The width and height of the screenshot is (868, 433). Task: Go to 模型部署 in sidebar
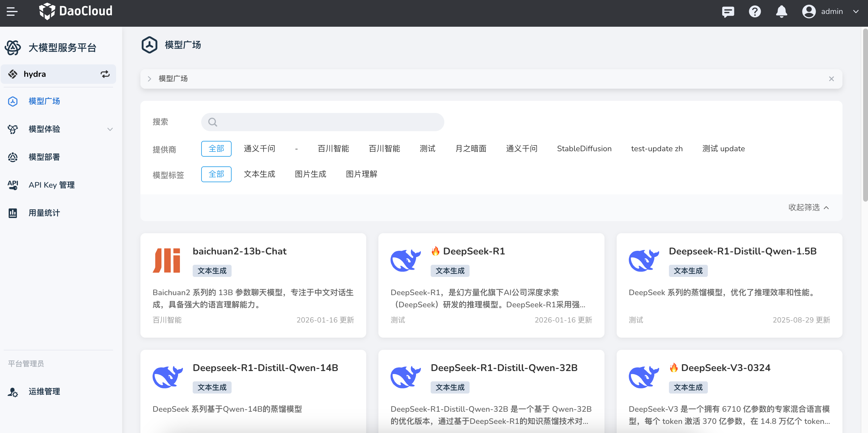[44, 157]
